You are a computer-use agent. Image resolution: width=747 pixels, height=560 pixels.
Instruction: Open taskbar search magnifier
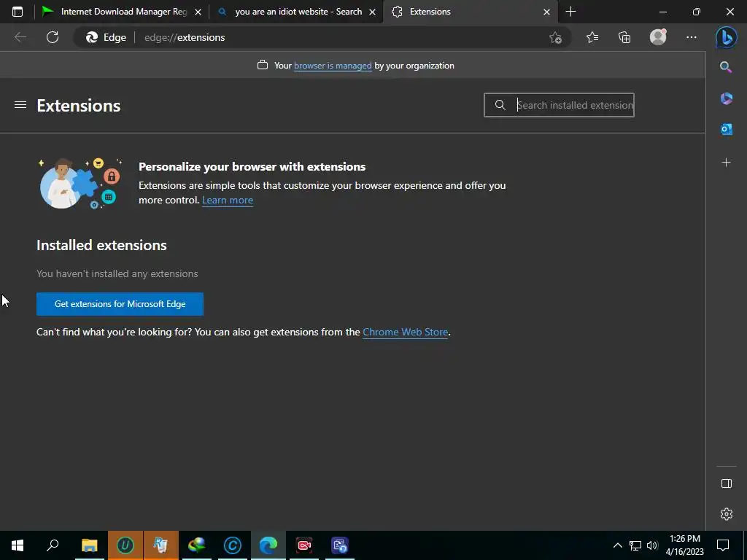53,545
